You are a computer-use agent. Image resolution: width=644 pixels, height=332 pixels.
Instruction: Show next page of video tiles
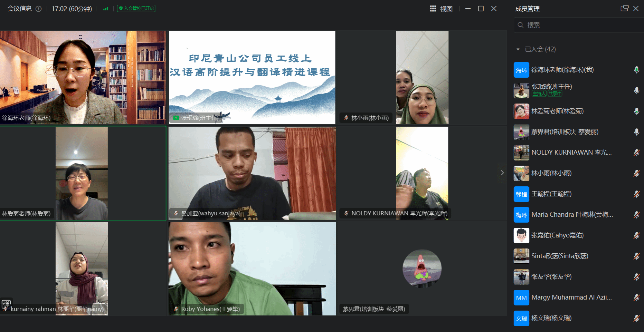502,173
